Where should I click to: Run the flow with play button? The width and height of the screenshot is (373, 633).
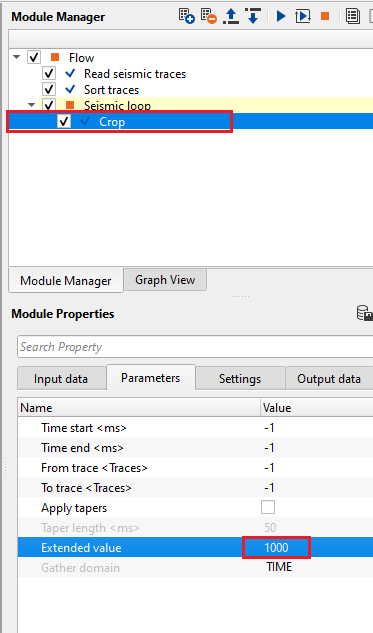(x=281, y=16)
